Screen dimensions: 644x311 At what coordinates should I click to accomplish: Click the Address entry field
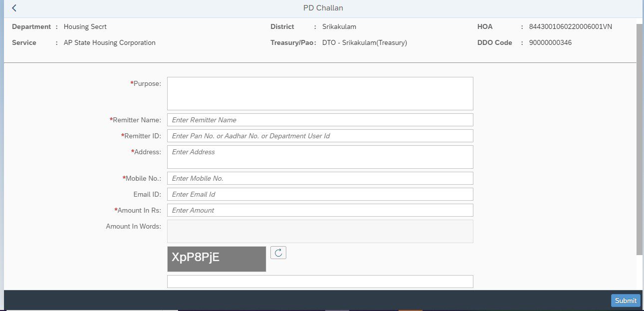click(319, 156)
